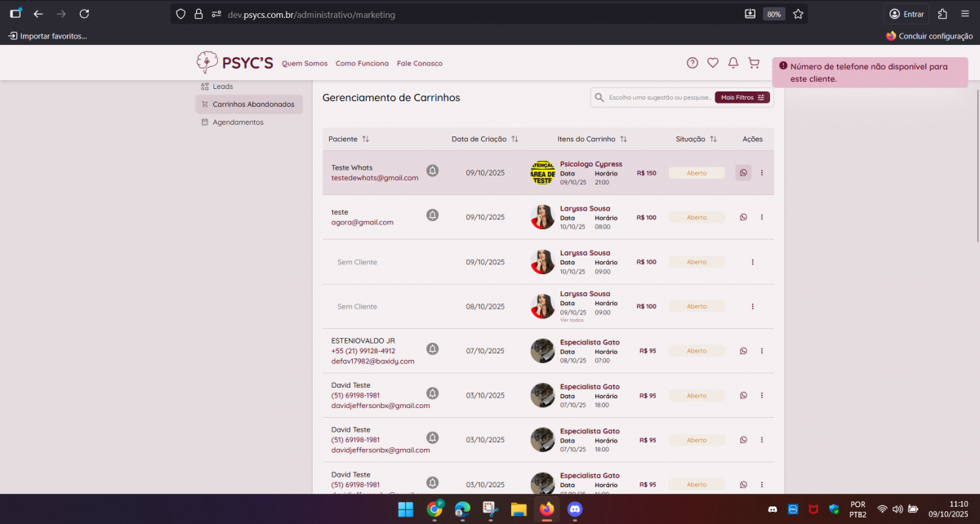Click WhatsApp icon for ESTENIOVALDO JR row
The height and width of the screenshot is (524, 980).
[743, 351]
